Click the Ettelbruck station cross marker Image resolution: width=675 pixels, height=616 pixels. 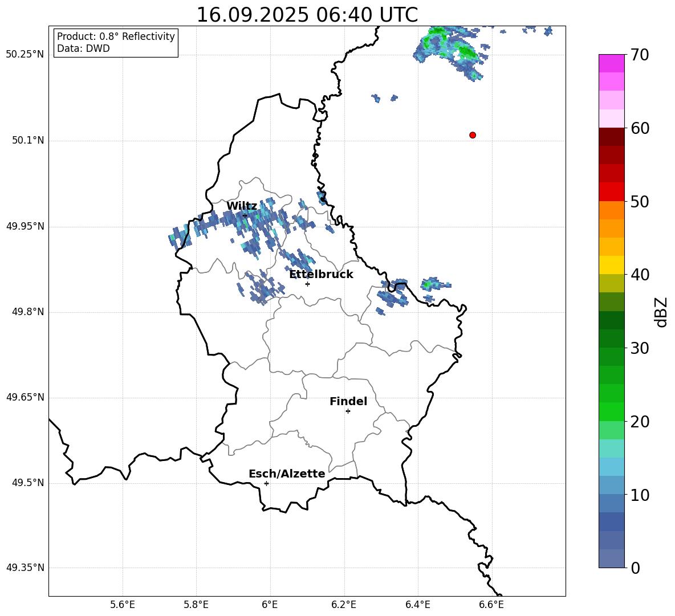[x=307, y=284]
